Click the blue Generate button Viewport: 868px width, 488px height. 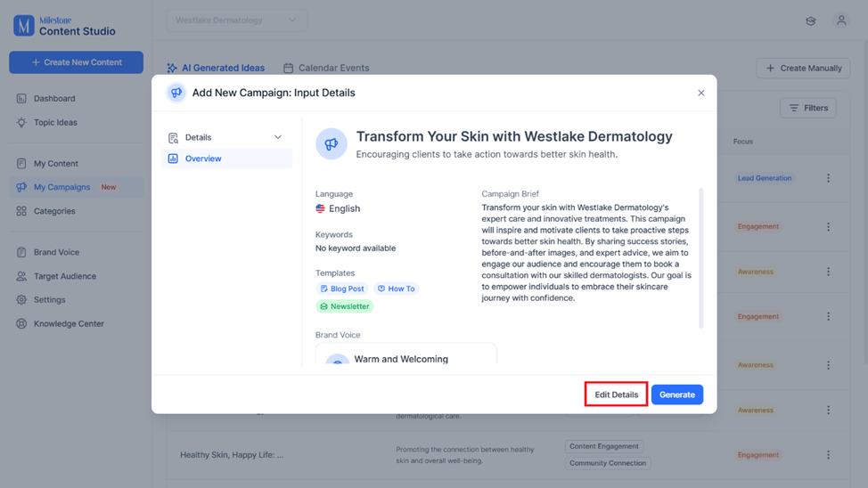pyautogui.click(x=677, y=394)
